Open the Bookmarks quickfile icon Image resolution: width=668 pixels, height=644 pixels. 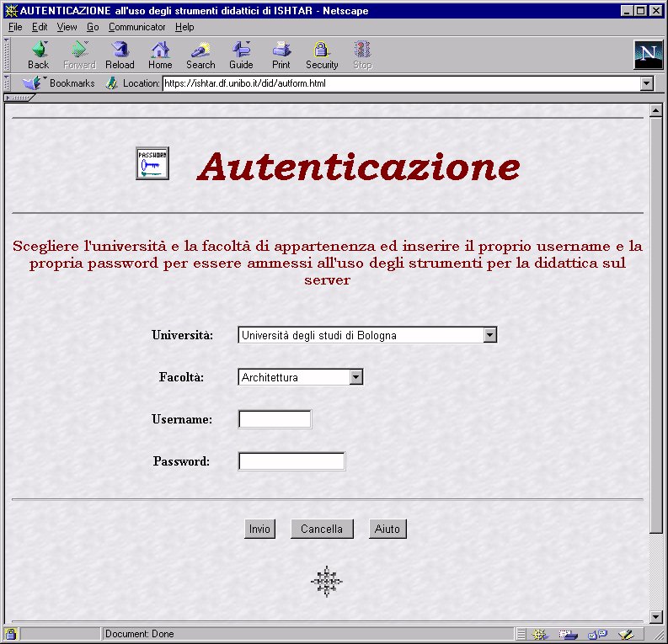click(32, 83)
